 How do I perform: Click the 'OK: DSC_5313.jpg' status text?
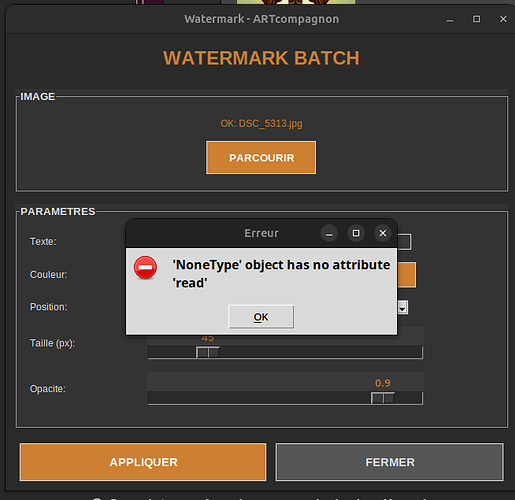[x=261, y=124]
